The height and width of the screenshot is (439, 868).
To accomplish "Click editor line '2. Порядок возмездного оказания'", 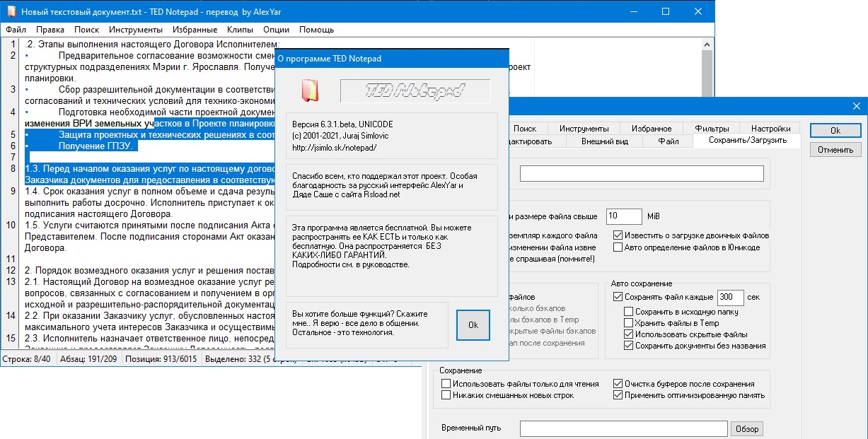I will pos(149,270).
